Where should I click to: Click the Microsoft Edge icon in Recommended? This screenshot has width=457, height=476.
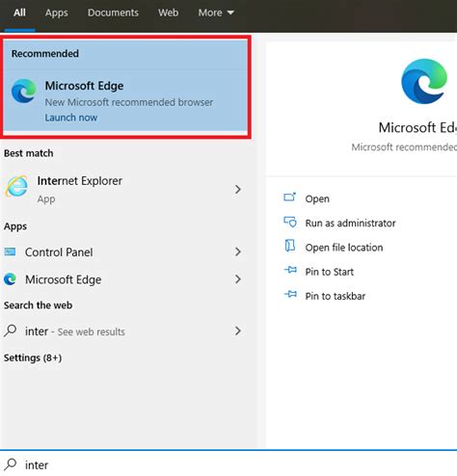[23, 92]
